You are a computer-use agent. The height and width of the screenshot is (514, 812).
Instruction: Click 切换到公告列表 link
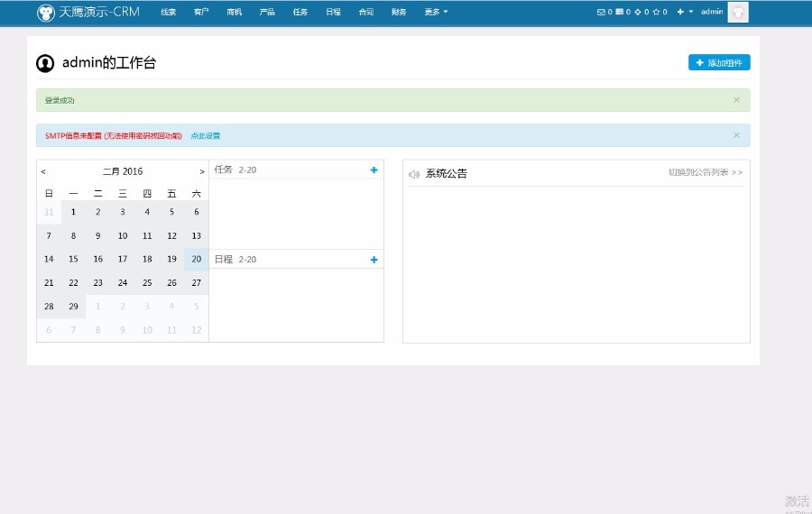[706, 172]
